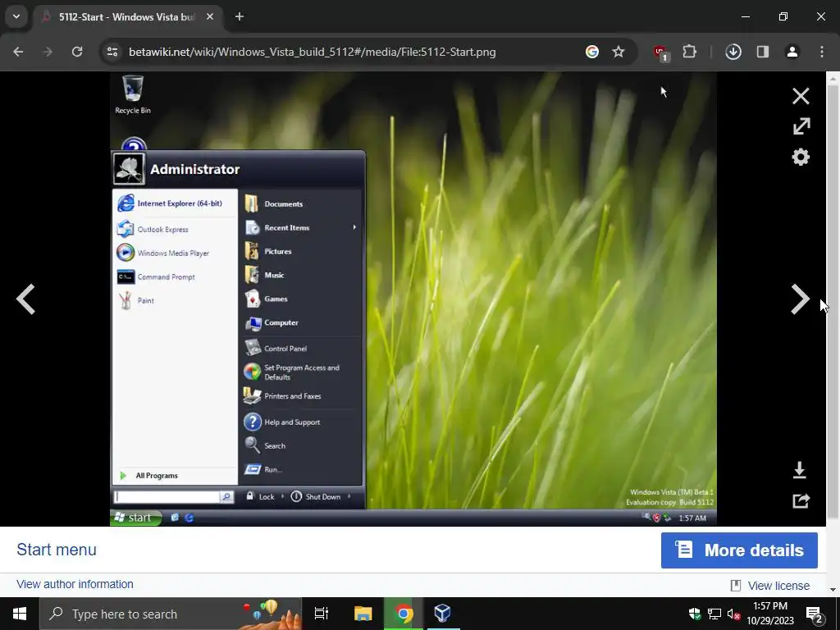This screenshot has height=630, width=840.
Task: Open the notification center
Action: [815, 614]
